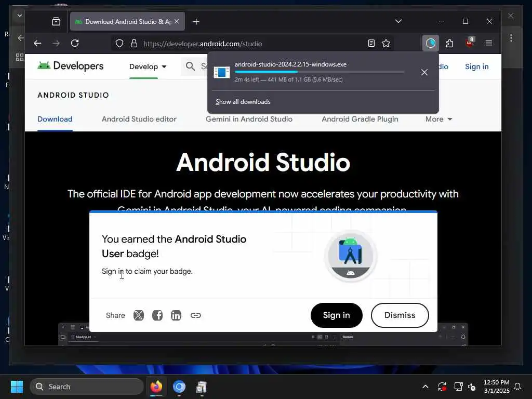
Task: Open the list all tabs chevron
Action: point(398,21)
